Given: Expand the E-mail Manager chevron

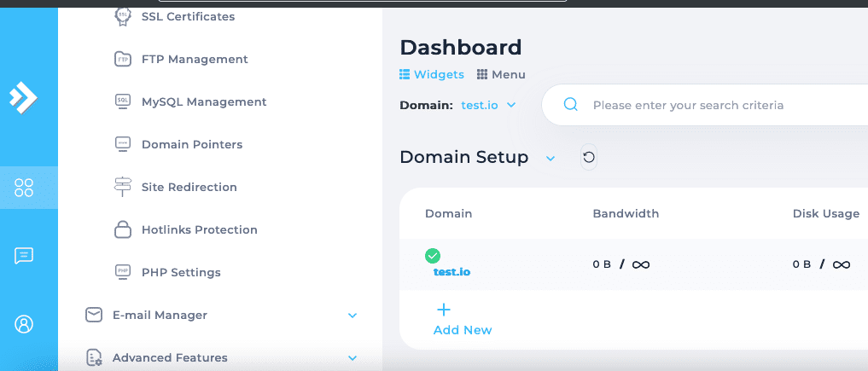Looking at the screenshot, I should pos(352,316).
